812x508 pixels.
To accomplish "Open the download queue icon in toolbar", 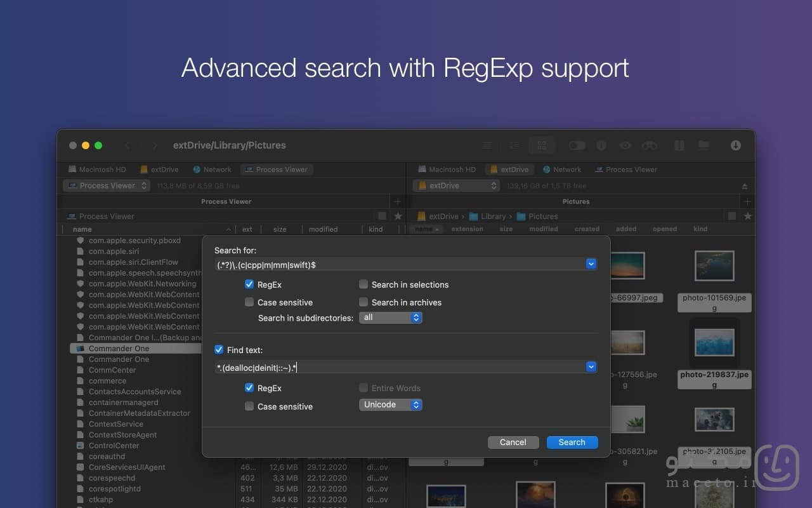I will 736,145.
